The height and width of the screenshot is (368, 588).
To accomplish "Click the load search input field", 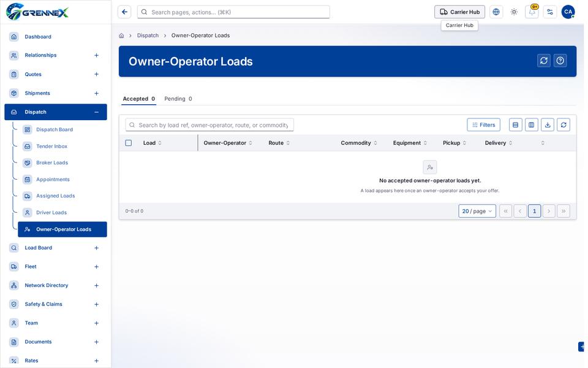I will pyautogui.click(x=209, y=125).
